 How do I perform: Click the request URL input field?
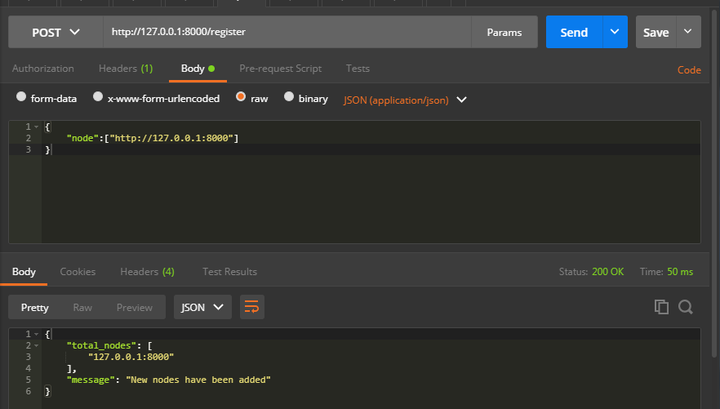click(x=290, y=32)
